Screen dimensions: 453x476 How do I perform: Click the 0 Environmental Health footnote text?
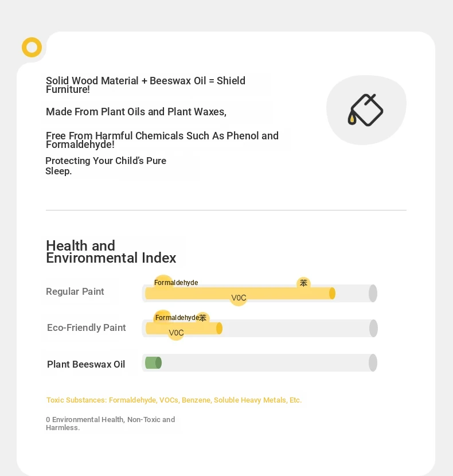coord(110,423)
